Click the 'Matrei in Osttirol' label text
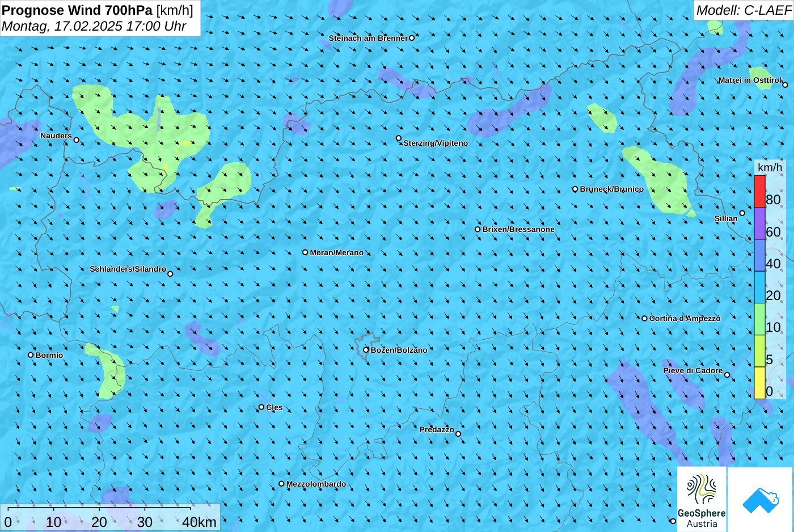 coord(750,80)
